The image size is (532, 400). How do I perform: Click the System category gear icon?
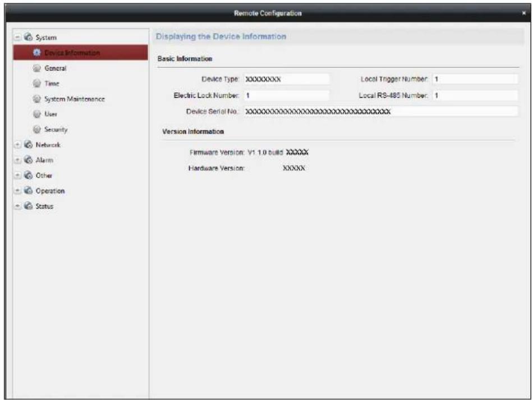(29, 37)
